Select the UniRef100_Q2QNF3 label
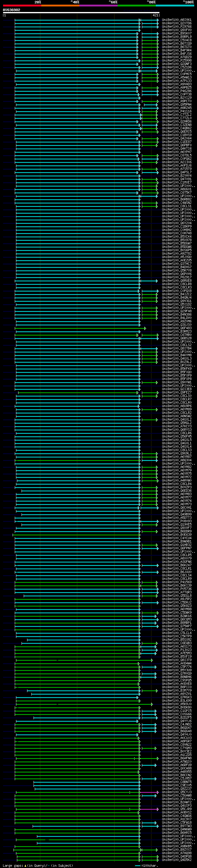 click(176, 64)
